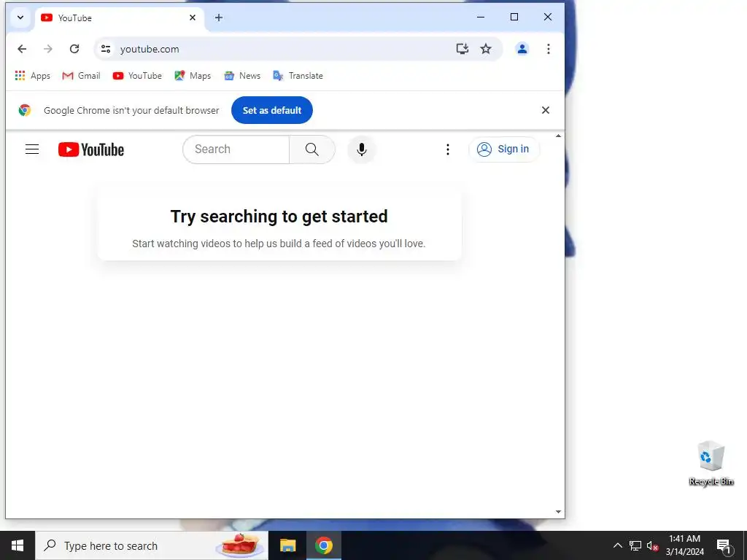The height and width of the screenshot is (560, 747).
Task: Open the Recycle Bin desktop icon
Action: click(x=711, y=463)
